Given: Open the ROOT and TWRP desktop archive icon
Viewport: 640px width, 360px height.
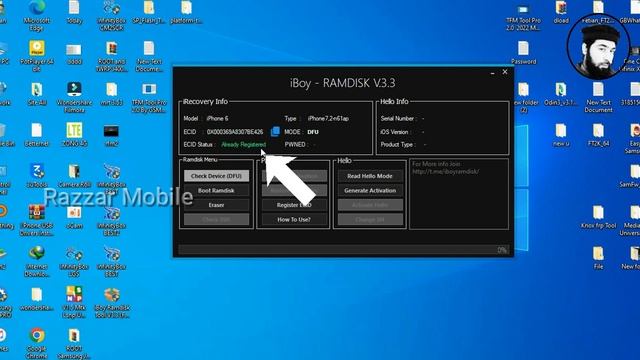Looking at the screenshot, I should pos(112,56).
